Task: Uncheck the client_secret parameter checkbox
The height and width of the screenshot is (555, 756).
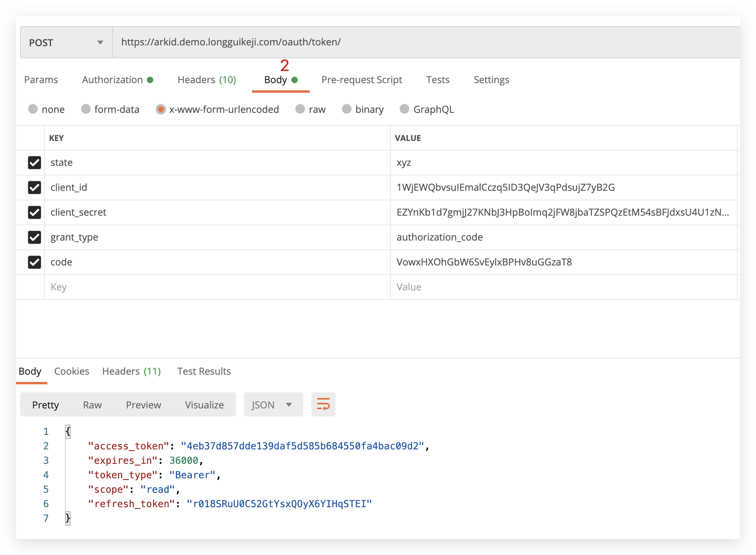Action: (35, 212)
